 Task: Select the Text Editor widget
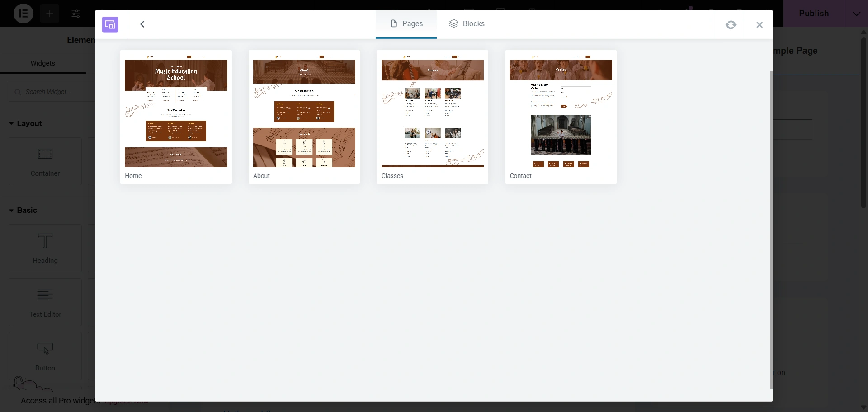[x=45, y=302]
